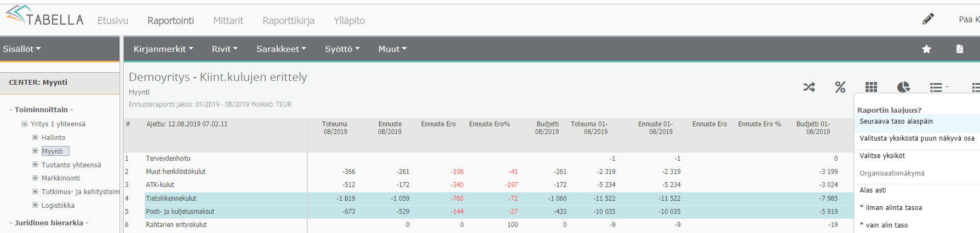The width and height of the screenshot is (980, 233).
Task: Click the star bookmark icon
Action: click(926, 49)
